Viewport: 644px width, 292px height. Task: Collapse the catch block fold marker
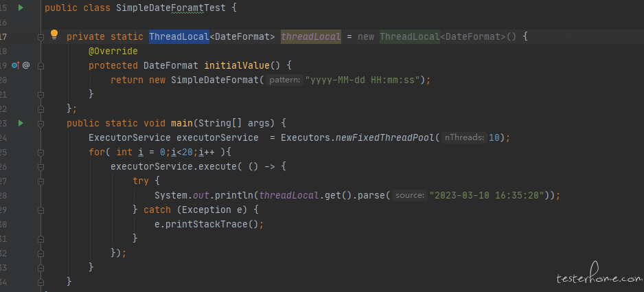pyautogui.click(x=41, y=210)
